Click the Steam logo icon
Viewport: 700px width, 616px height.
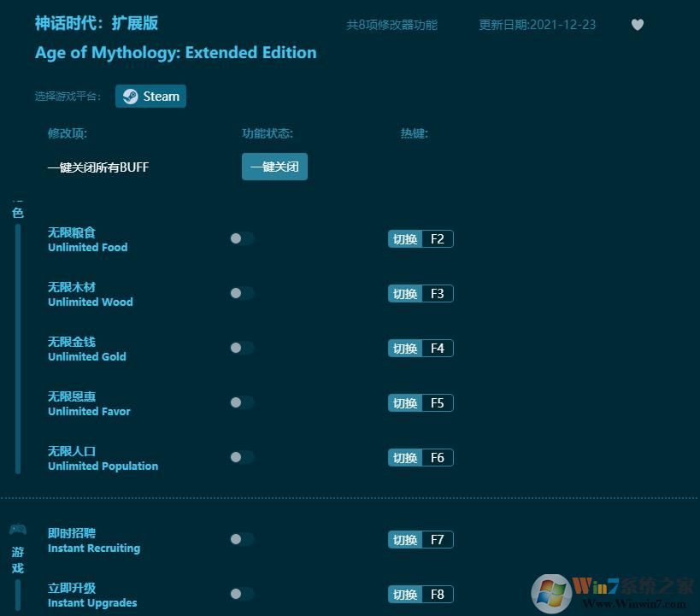point(131,97)
